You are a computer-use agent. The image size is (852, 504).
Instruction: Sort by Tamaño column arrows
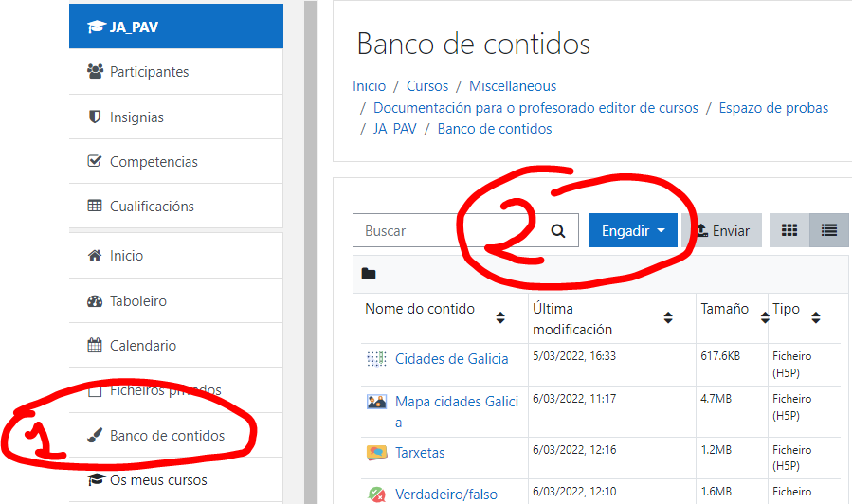click(x=762, y=318)
